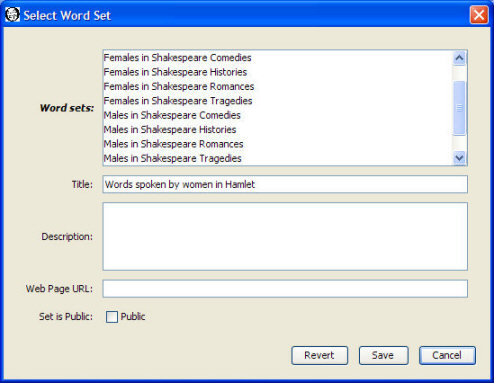Click the word sets scroll up arrow
Viewport: 494px width, 383px height.
tap(459, 58)
